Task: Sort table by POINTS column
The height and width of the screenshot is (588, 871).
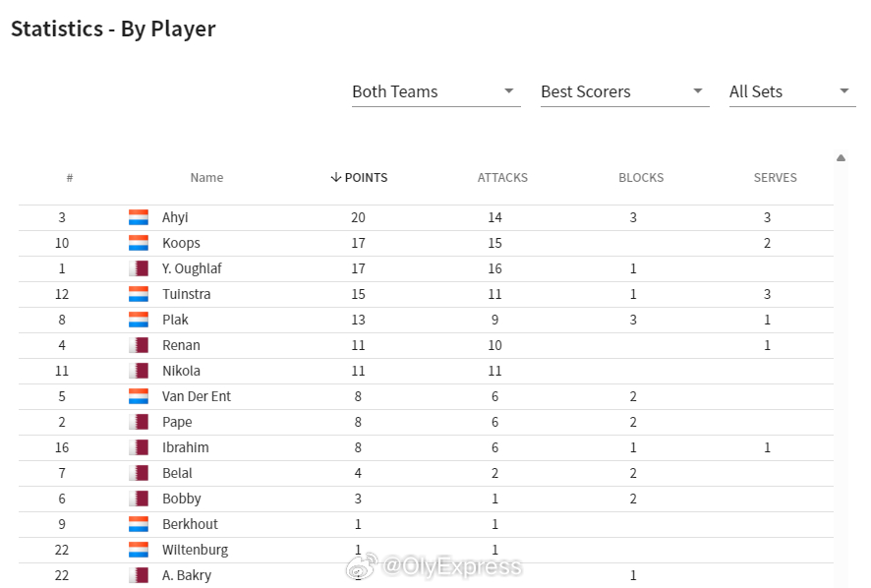Action: [x=360, y=178]
